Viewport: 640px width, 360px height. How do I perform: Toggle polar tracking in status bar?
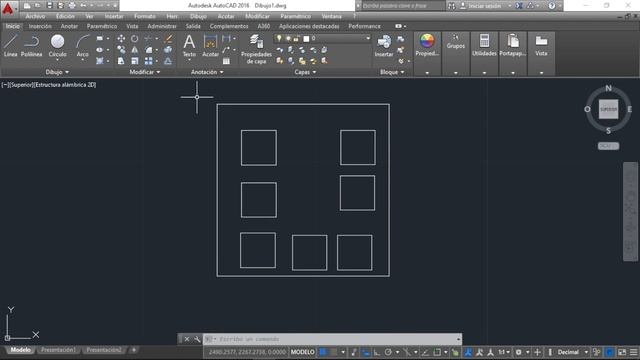point(388,352)
